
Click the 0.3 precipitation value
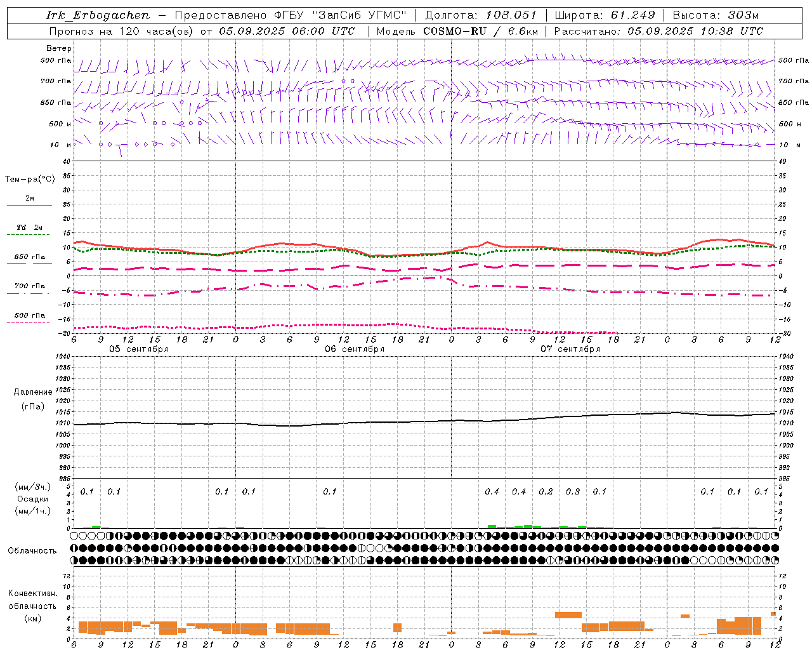pyautogui.click(x=573, y=491)
